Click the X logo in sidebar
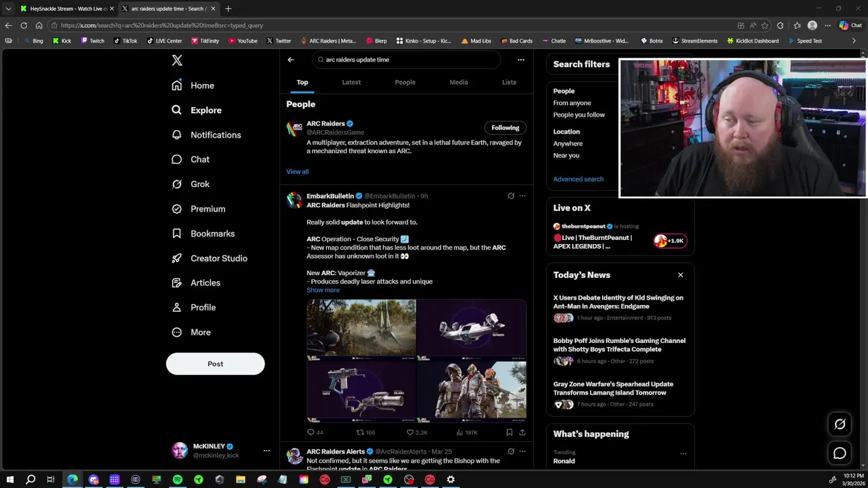Image resolution: width=868 pixels, height=488 pixels. [177, 60]
